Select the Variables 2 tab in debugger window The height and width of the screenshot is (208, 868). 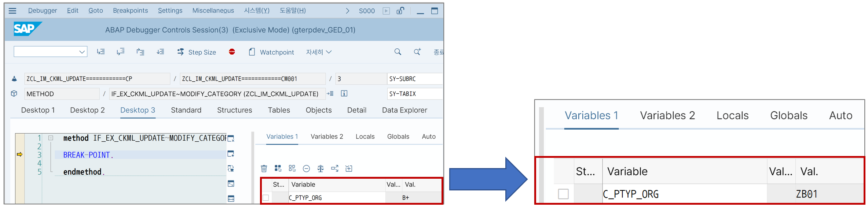[x=327, y=137]
